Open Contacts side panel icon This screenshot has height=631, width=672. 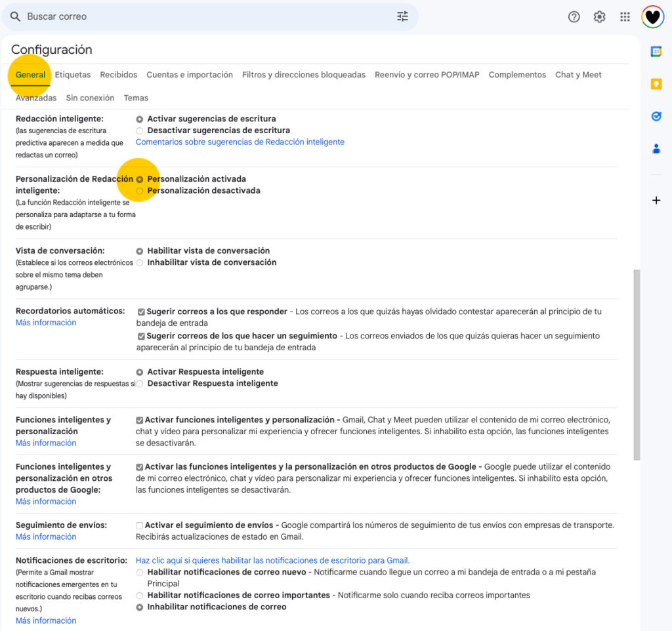tap(656, 149)
